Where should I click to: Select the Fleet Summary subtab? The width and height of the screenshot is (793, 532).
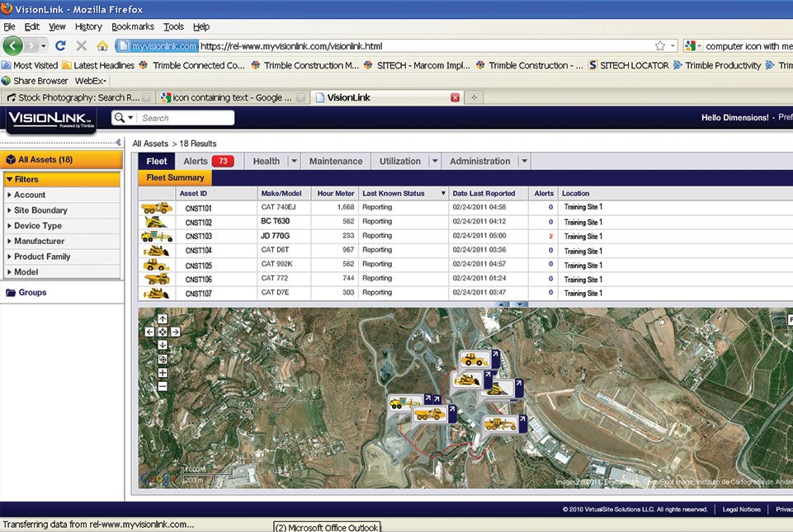point(175,178)
